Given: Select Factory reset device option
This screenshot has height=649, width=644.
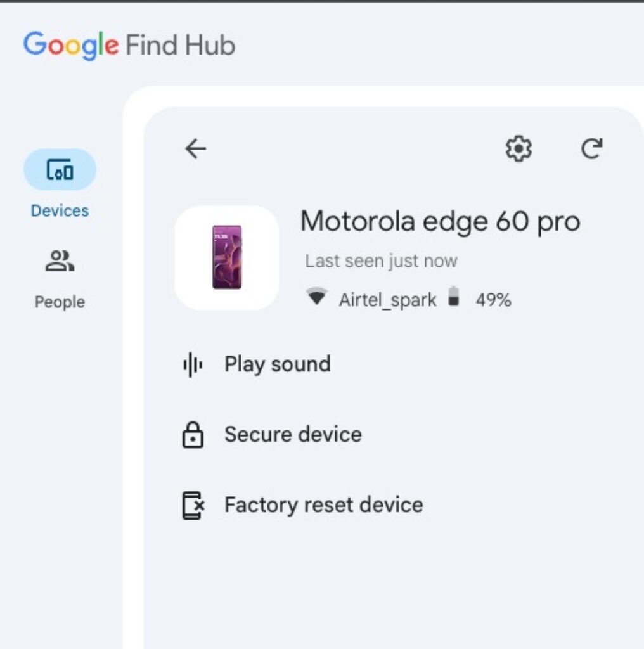Looking at the screenshot, I should click(323, 505).
